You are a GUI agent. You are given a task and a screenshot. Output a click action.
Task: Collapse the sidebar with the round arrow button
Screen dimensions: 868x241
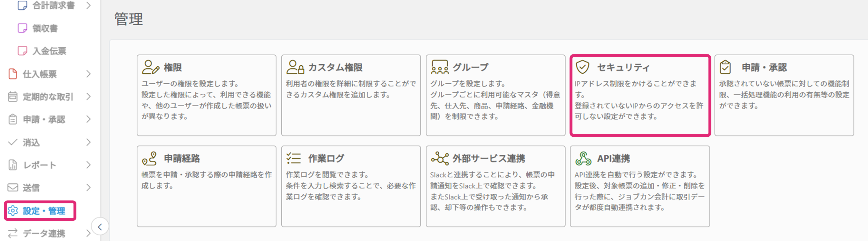pyautogui.click(x=100, y=227)
